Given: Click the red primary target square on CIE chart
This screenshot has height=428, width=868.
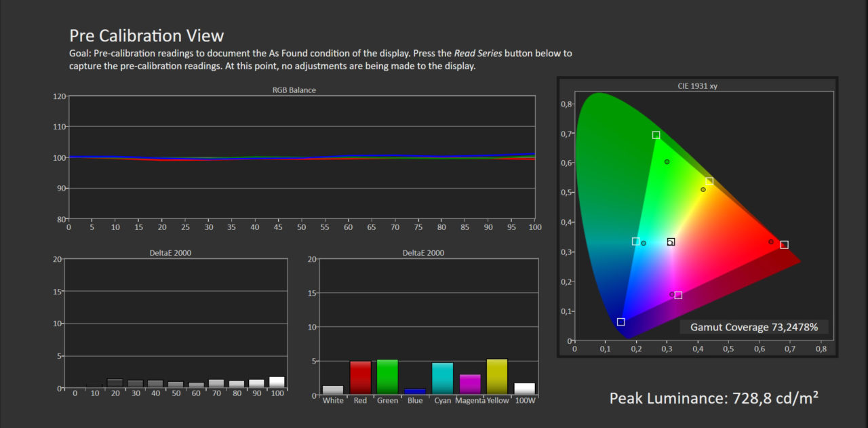Looking at the screenshot, I should coord(784,245).
